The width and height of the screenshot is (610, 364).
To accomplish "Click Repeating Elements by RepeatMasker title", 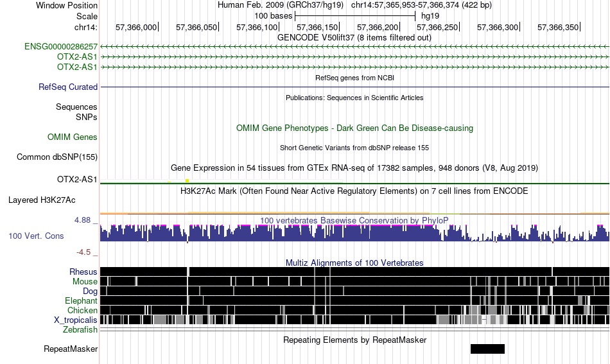I will (355, 340).
